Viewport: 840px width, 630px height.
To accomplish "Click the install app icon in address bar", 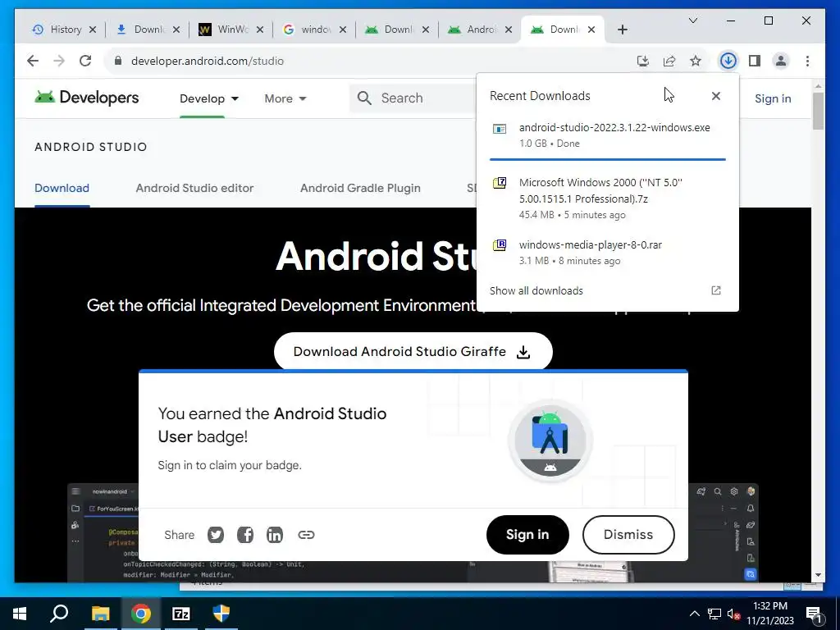I will pyautogui.click(x=643, y=61).
